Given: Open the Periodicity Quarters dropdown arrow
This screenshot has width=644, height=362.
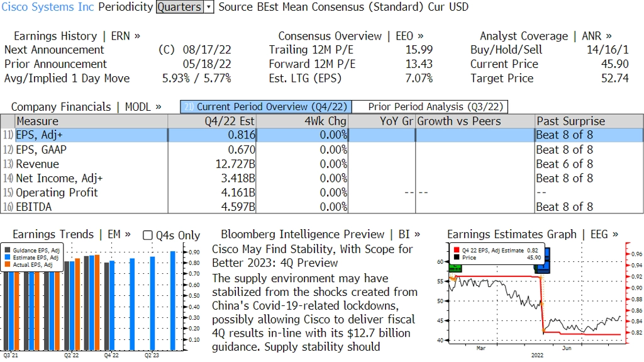Looking at the screenshot, I should (209, 7).
